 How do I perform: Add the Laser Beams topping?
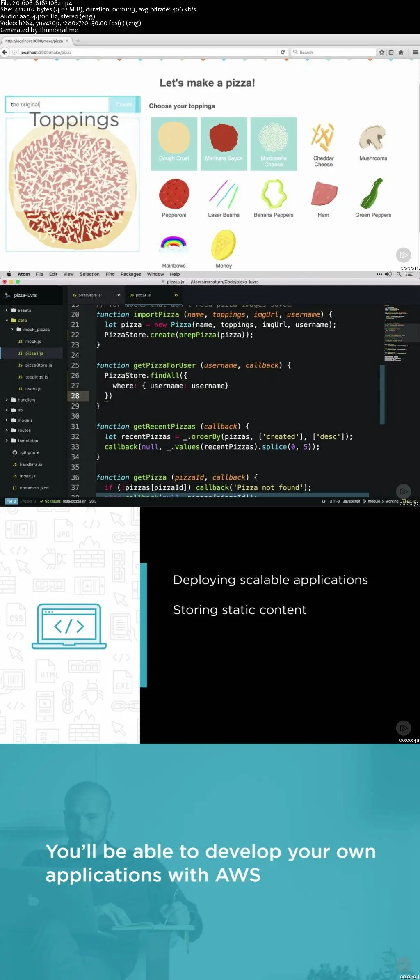point(224,194)
